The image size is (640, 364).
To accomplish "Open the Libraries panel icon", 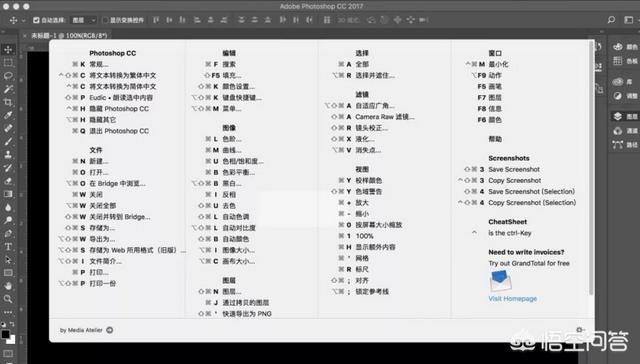I will tap(618, 82).
